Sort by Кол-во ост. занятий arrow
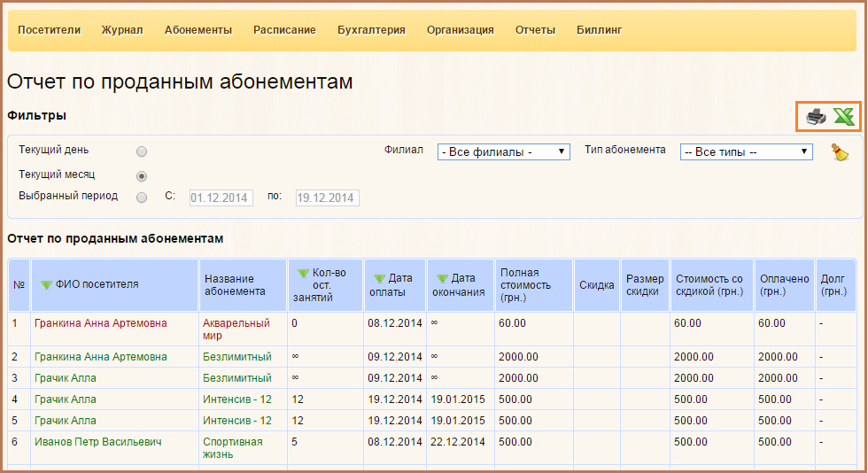 (x=303, y=274)
